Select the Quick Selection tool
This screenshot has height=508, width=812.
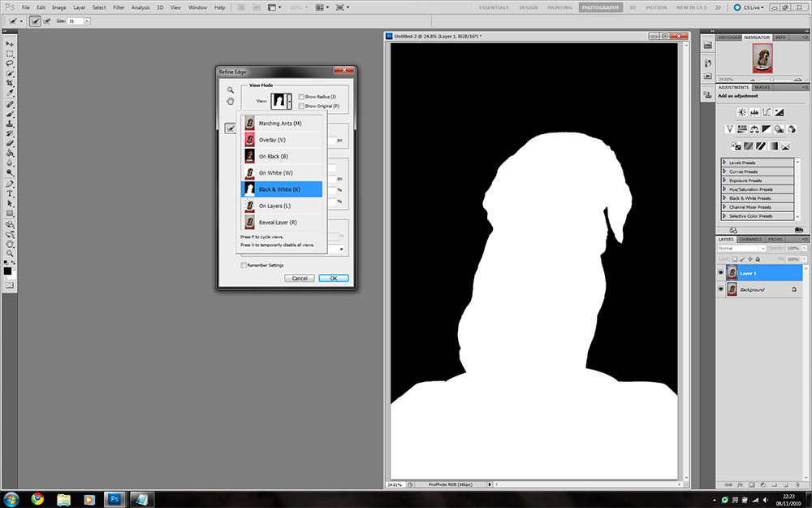(9, 73)
